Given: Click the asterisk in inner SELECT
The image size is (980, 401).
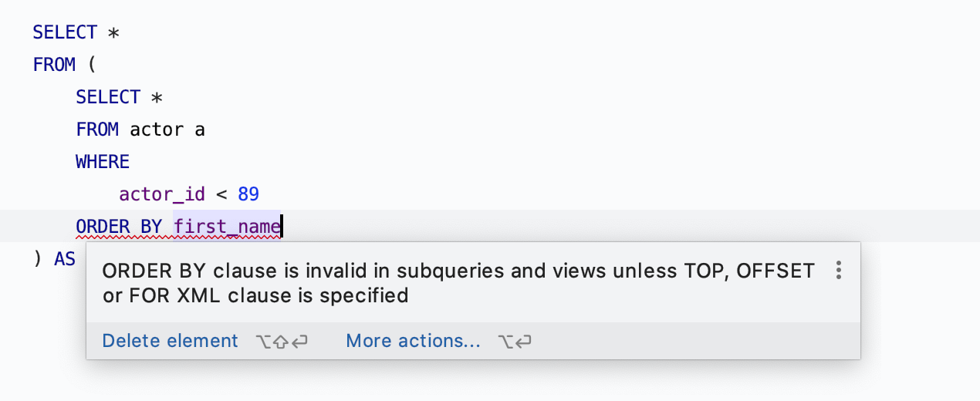Looking at the screenshot, I should [157, 98].
